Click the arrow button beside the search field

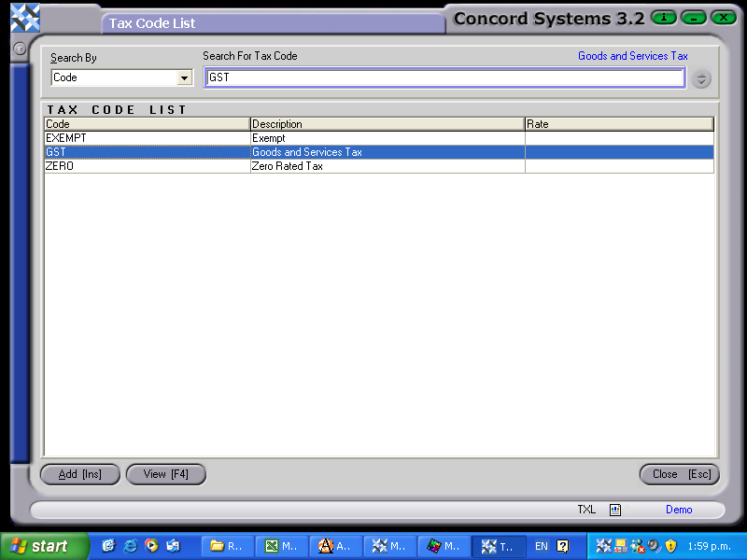point(701,77)
